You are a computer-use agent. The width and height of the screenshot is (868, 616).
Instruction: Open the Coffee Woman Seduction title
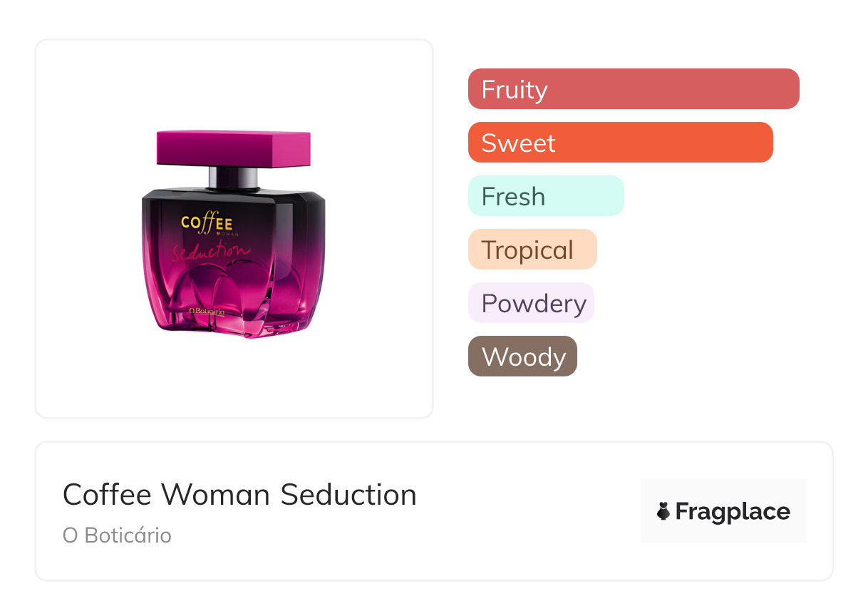[x=239, y=494]
